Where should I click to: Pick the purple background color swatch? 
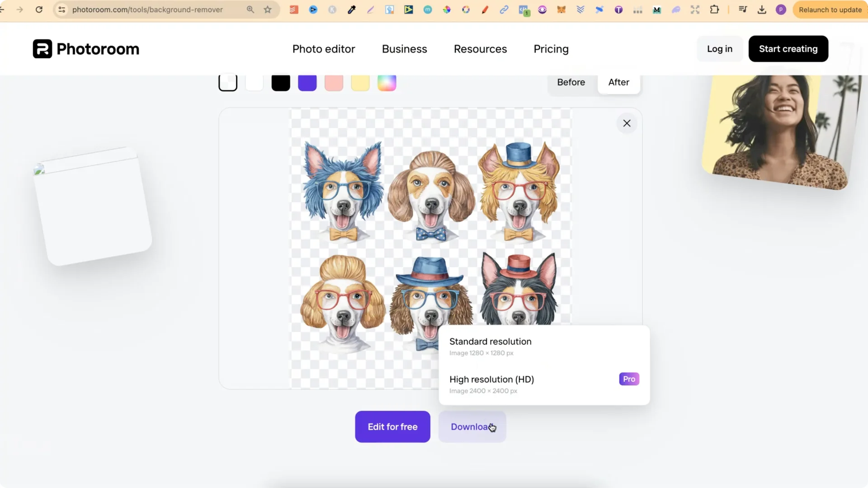pyautogui.click(x=307, y=82)
